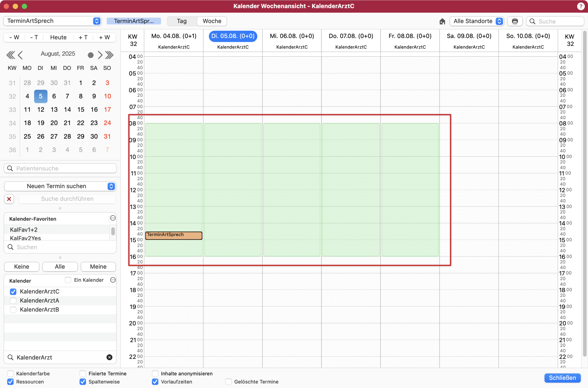588x388 pixels.
Task: Click the print icon button
Action: tap(515, 21)
